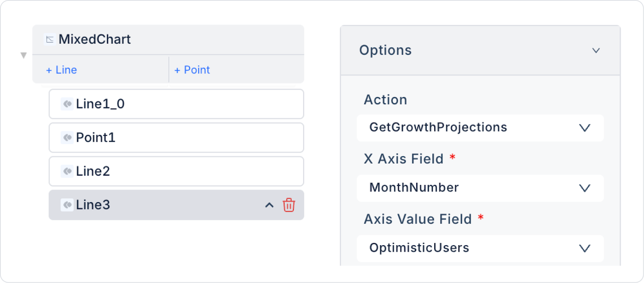Screen dimensions: 644x283
Task: Select the Line2 series row
Action: click(x=181, y=171)
